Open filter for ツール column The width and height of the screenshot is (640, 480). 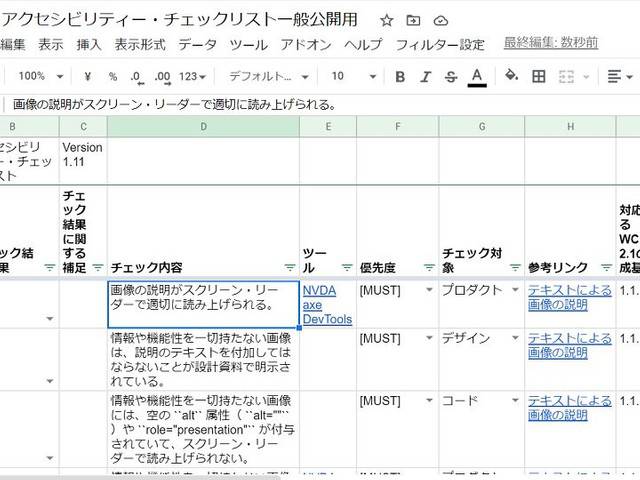coord(347,268)
